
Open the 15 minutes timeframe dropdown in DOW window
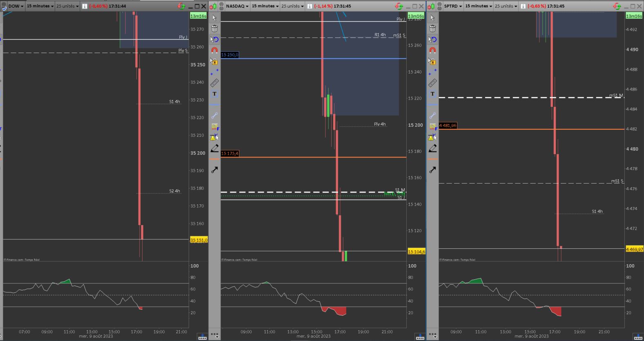(x=40, y=6)
